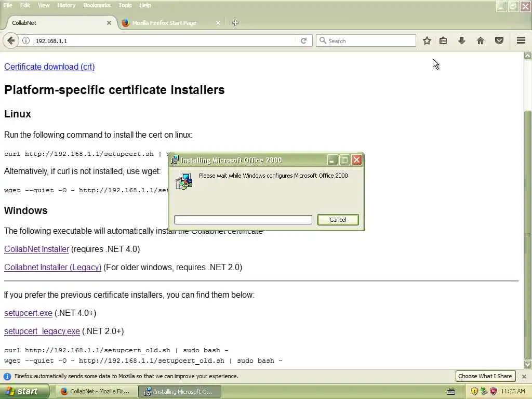Viewport: 532px width, 399px height.
Task: Click the setupcert_legacy.exe link
Action: pos(42,331)
